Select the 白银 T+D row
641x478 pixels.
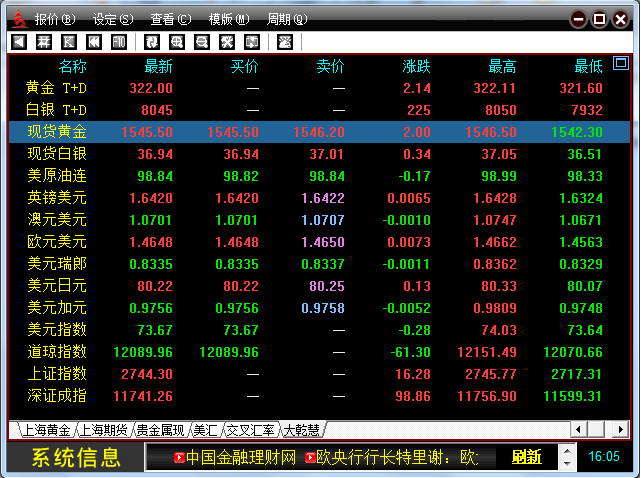tap(319, 110)
